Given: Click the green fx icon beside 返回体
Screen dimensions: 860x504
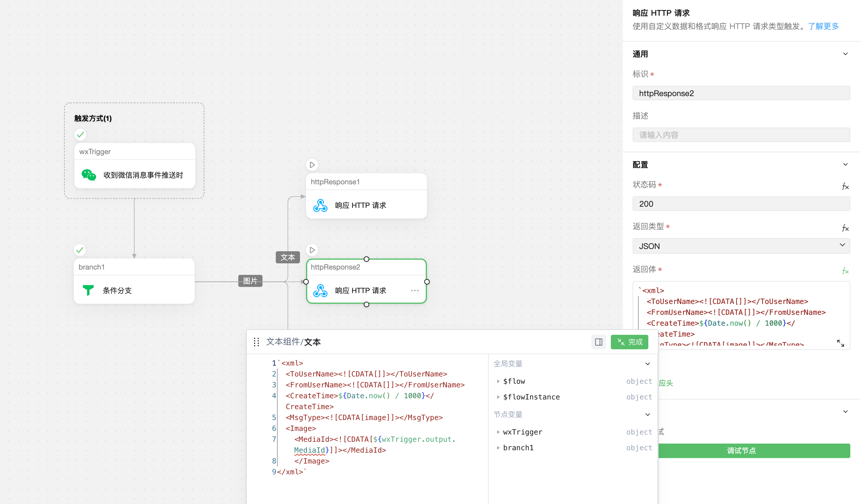Looking at the screenshot, I should click(x=845, y=271).
